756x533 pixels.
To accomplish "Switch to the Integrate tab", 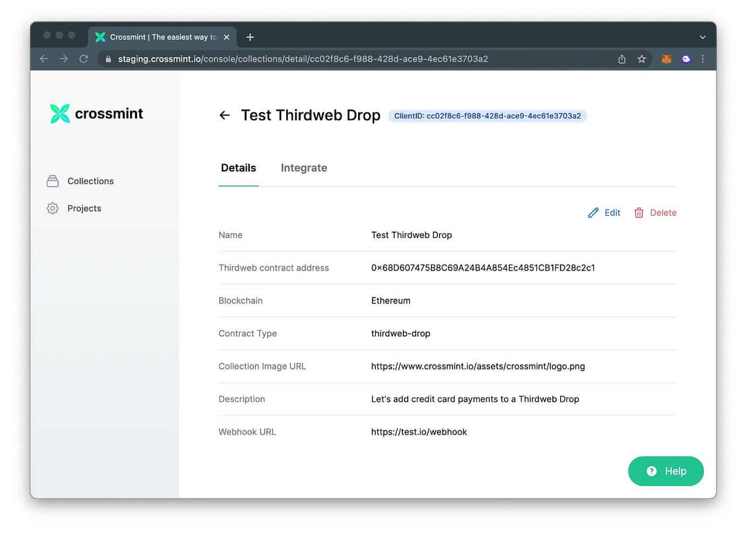I will coord(304,168).
